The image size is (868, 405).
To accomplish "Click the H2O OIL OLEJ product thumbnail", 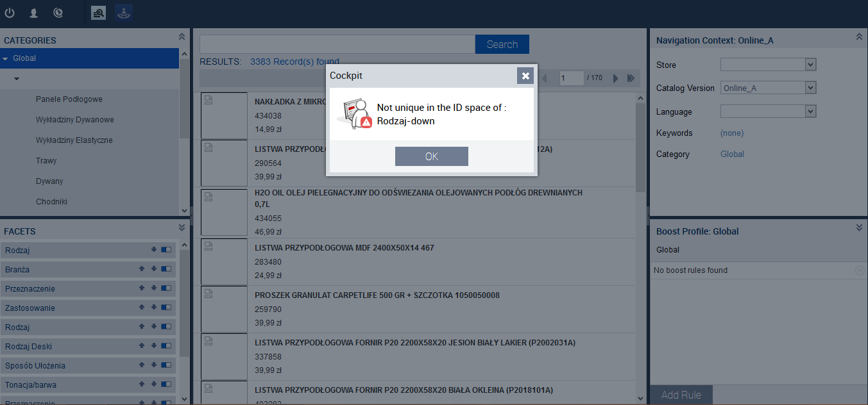I will [224, 212].
